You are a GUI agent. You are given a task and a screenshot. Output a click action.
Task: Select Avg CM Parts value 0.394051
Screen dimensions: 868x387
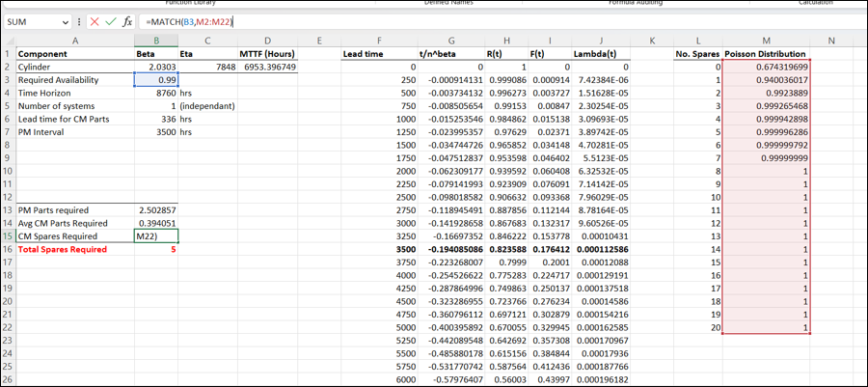pyautogui.click(x=156, y=224)
